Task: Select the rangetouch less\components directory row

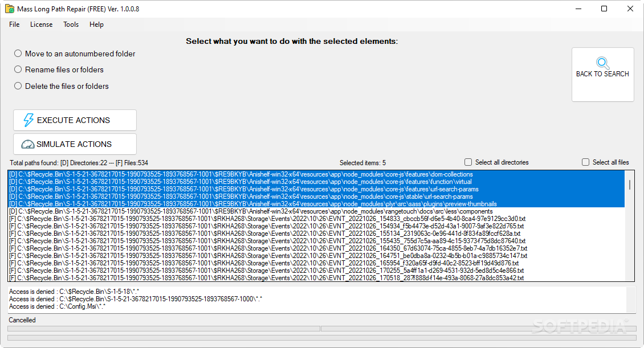Action: (316, 211)
